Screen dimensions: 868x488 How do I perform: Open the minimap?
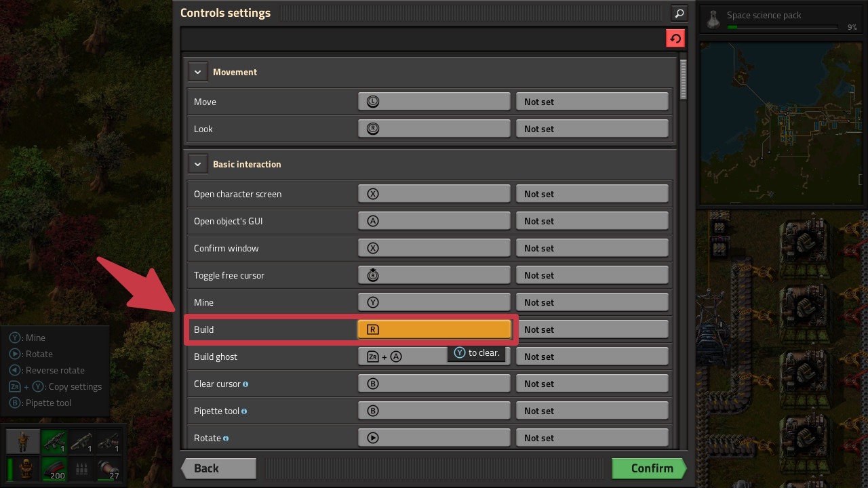783,123
